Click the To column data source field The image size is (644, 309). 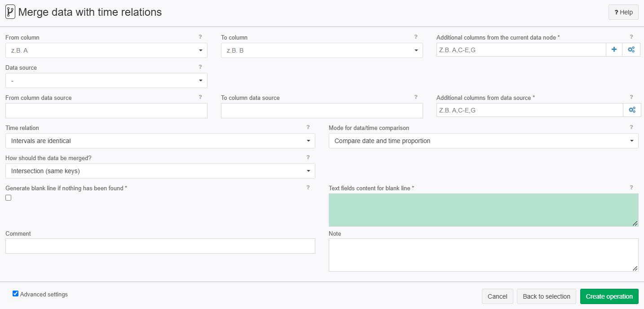coord(322,111)
